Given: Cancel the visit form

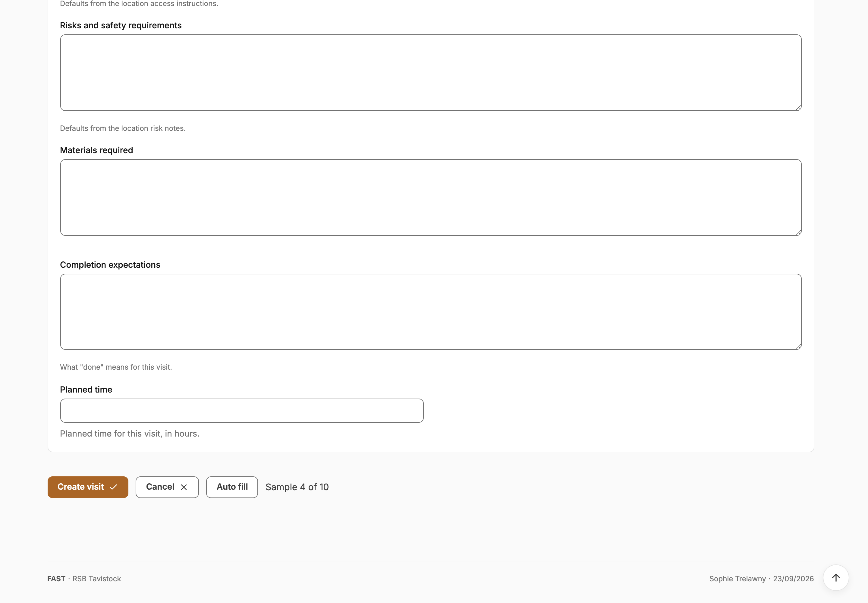Looking at the screenshot, I should pyautogui.click(x=167, y=487).
